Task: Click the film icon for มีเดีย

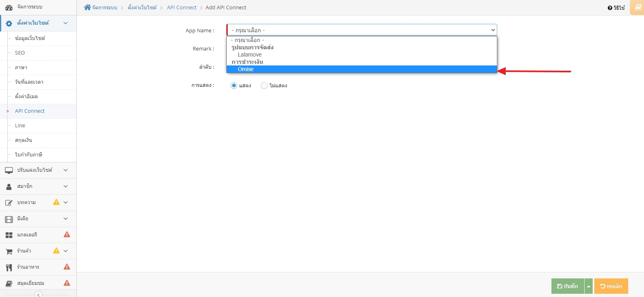Action: [9, 219]
